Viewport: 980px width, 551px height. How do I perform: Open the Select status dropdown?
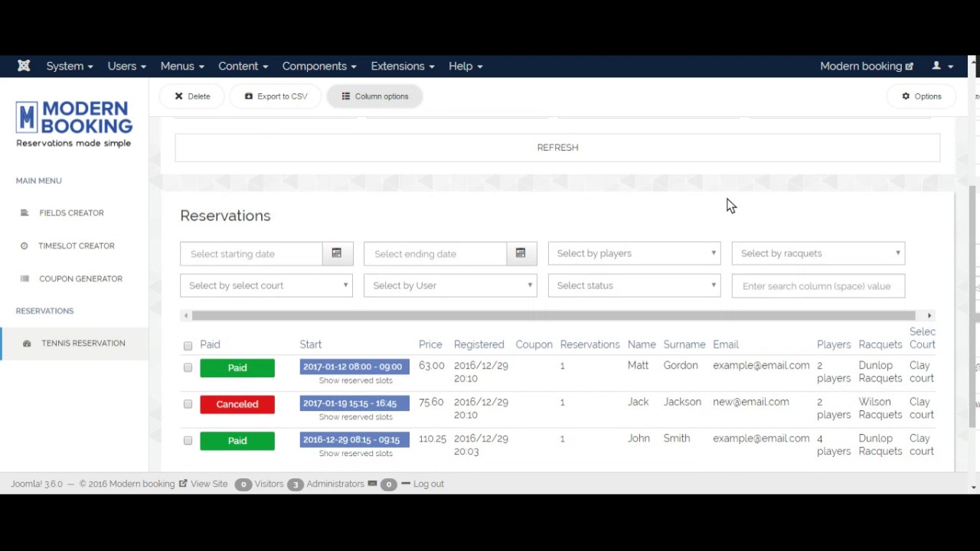pyautogui.click(x=634, y=285)
